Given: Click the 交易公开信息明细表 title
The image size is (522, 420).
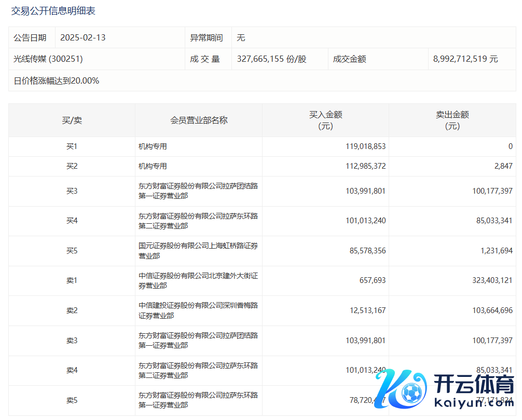Looking at the screenshot, I should tap(53, 11).
